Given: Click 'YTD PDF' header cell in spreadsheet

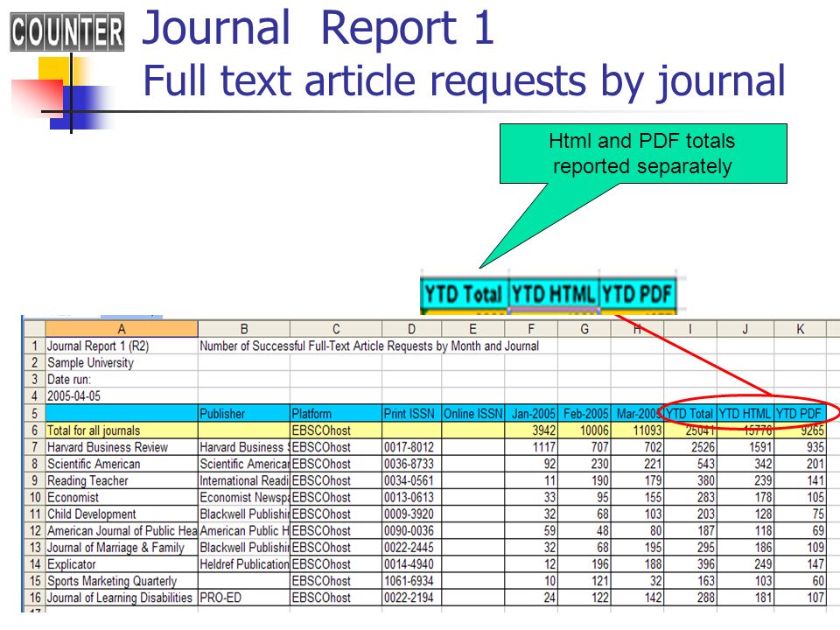Looking at the screenshot, I should point(800,413).
